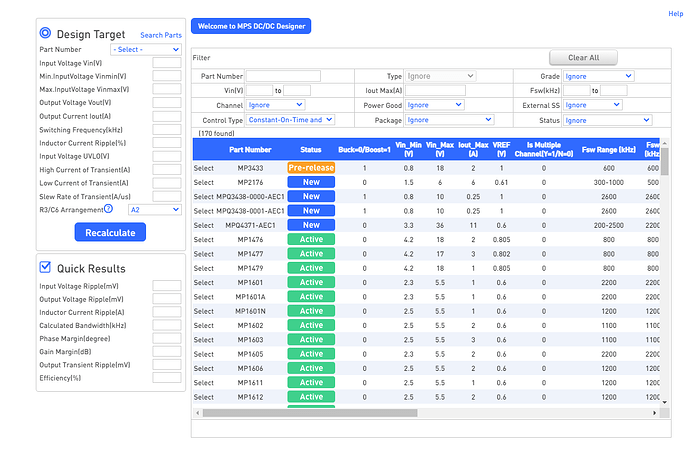Open the Package filter dropdown
Viewport: 690px width, 452px height.
click(x=449, y=120)
